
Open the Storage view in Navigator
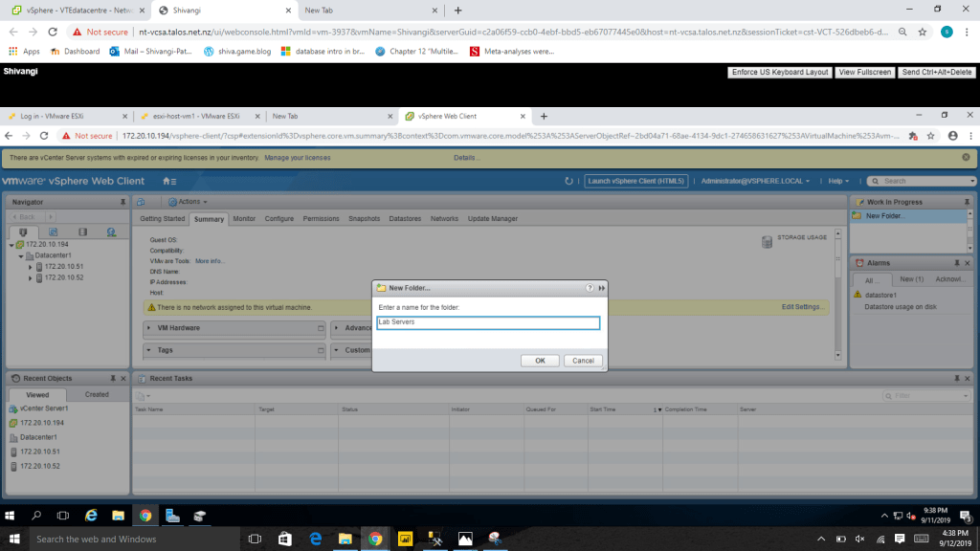point(82,231)
